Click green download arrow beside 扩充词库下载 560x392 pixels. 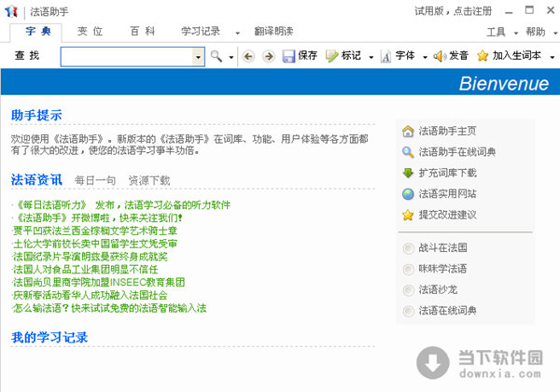tap(408, 174)
